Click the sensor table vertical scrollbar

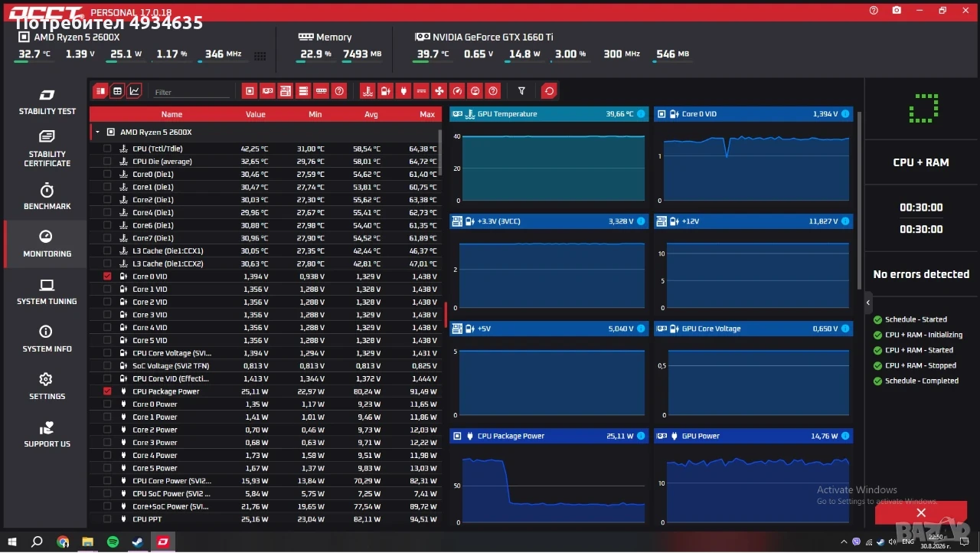[x=439, y=153]
